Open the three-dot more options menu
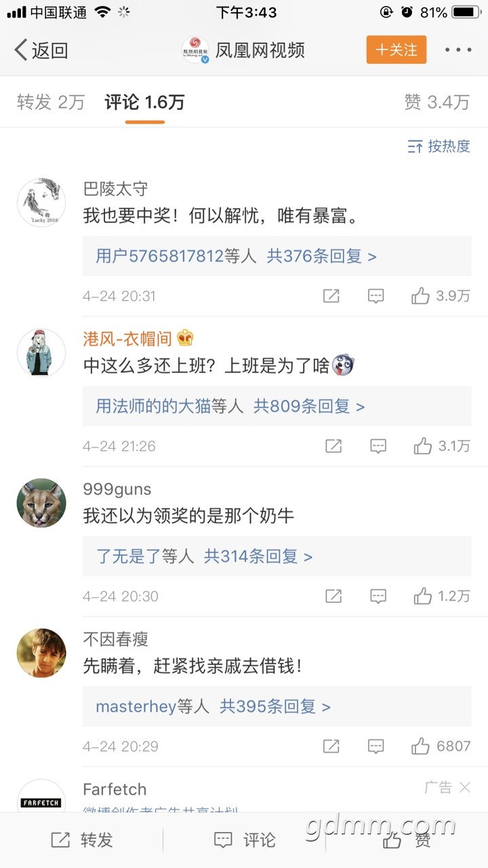Image resolution: width=488 pixels, height=868 pixels. coord(458,50)
